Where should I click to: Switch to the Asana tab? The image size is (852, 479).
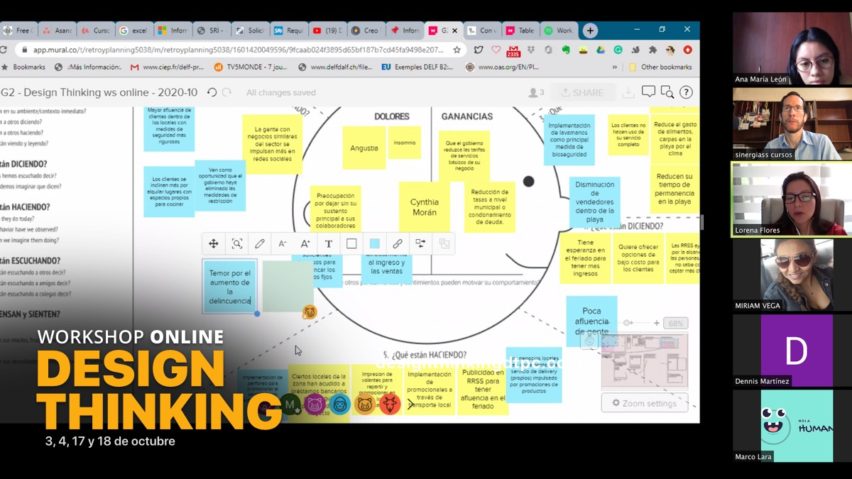pyautogui.click(x=56, y=30)
